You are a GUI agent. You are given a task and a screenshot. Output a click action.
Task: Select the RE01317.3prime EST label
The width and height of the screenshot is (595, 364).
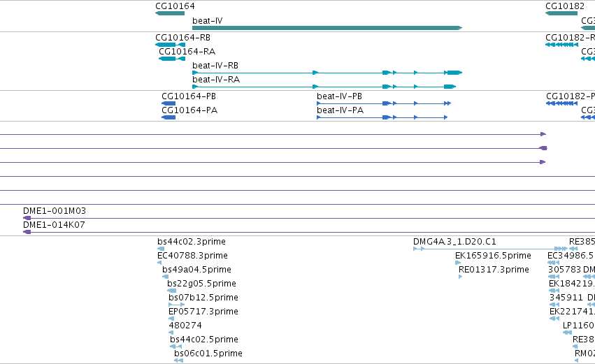494,270
